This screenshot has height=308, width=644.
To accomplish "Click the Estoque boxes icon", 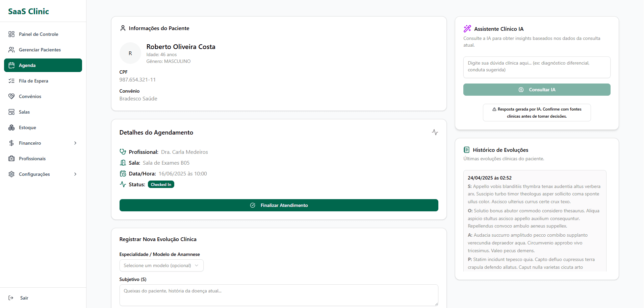I will (11, 127).
